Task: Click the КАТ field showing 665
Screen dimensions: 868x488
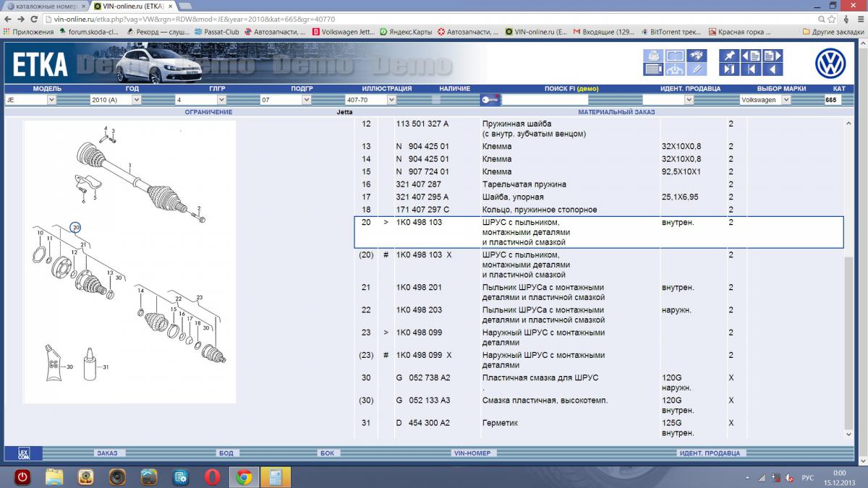Action: [x=833, y=100]
